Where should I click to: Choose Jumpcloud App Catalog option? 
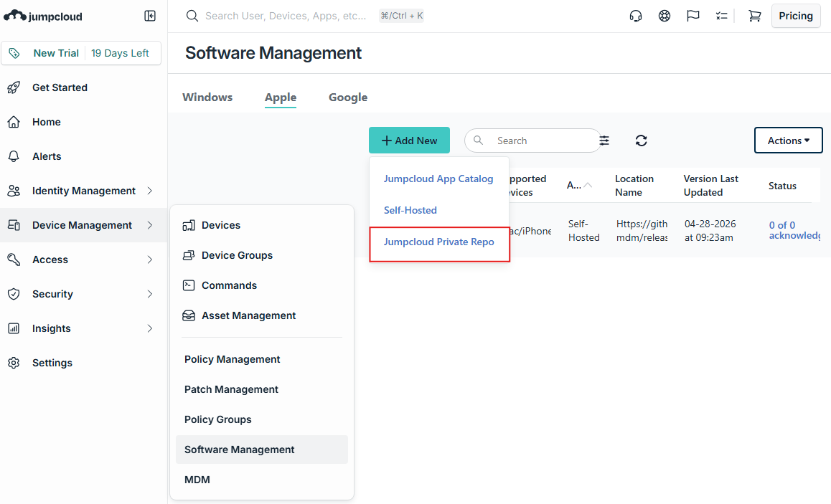[438, 179]
